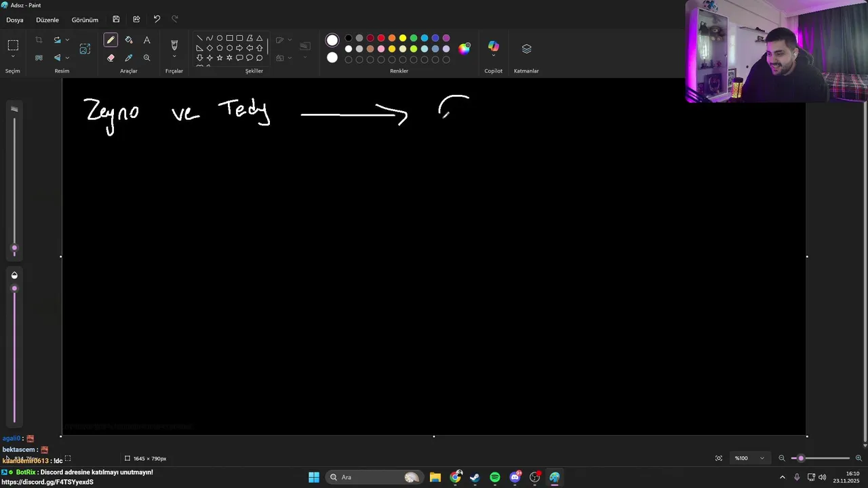Choose the Oval shape
Image resolution: width=868 pixels, height=488 pixels.
pyautogui.click(x=220, y=38)
